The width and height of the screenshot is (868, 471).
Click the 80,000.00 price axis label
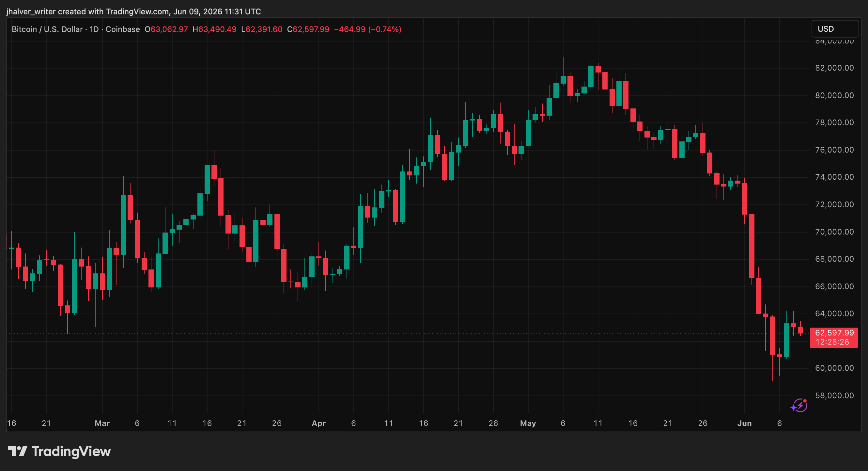click(834, 95)
